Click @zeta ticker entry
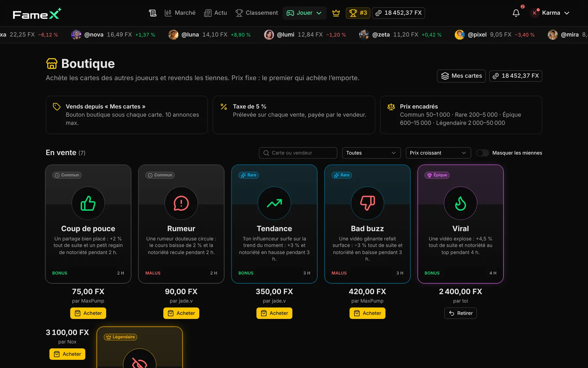Viewport: 588px width, 368px height. coord(400,35)
